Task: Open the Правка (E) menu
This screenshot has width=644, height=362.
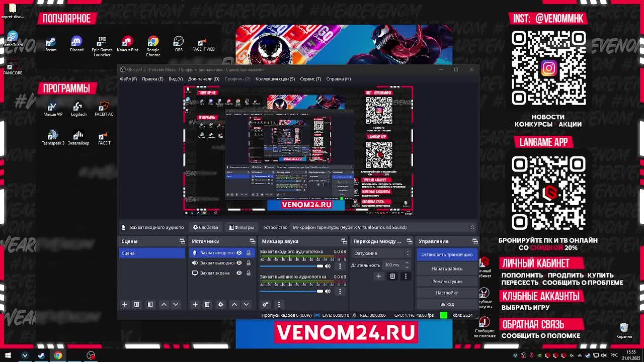Action: 152,79
